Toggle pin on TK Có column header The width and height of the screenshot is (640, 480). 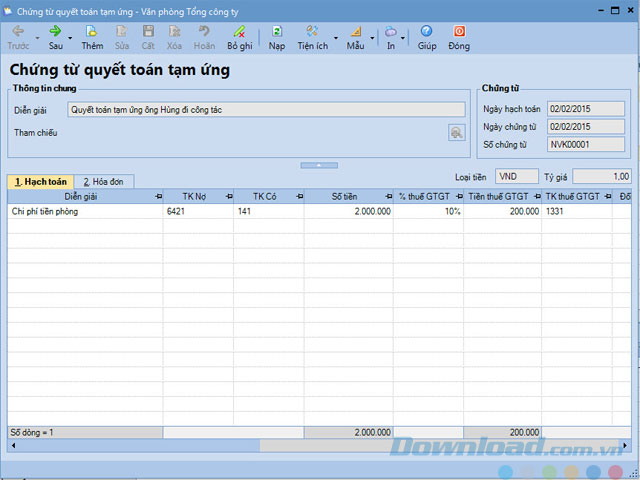[x=300, y=197]
